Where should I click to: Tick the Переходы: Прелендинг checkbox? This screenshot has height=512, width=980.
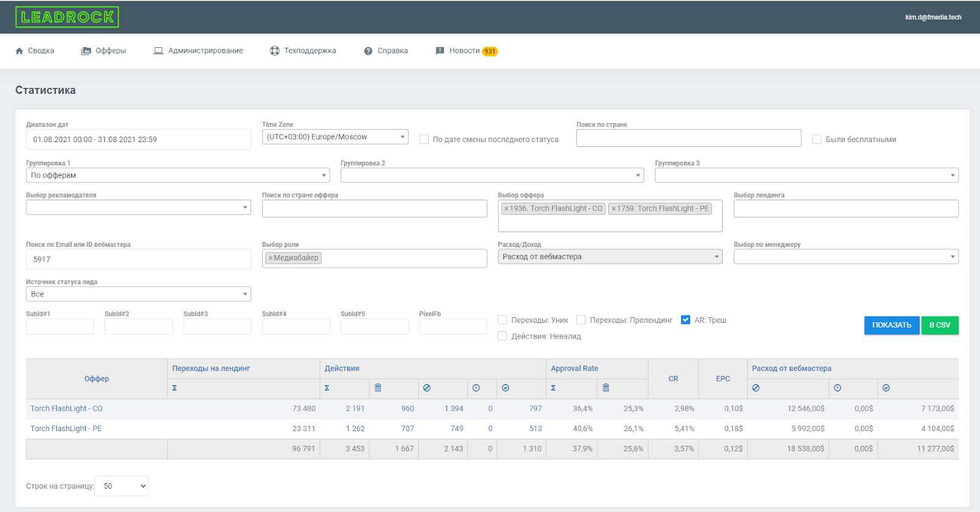581,320
